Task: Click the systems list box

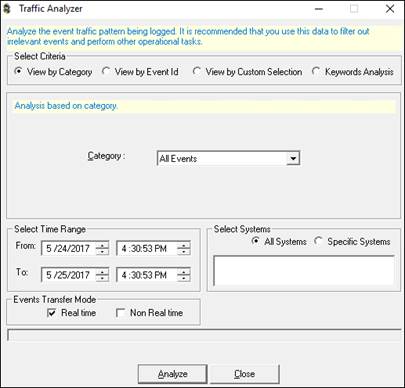Action: (304, 271)
